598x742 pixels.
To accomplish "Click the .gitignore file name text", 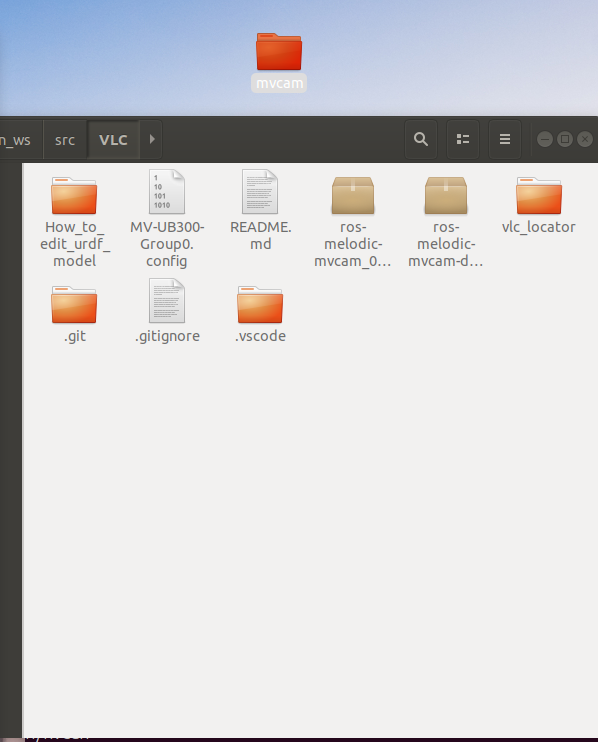I will (167, 336).
